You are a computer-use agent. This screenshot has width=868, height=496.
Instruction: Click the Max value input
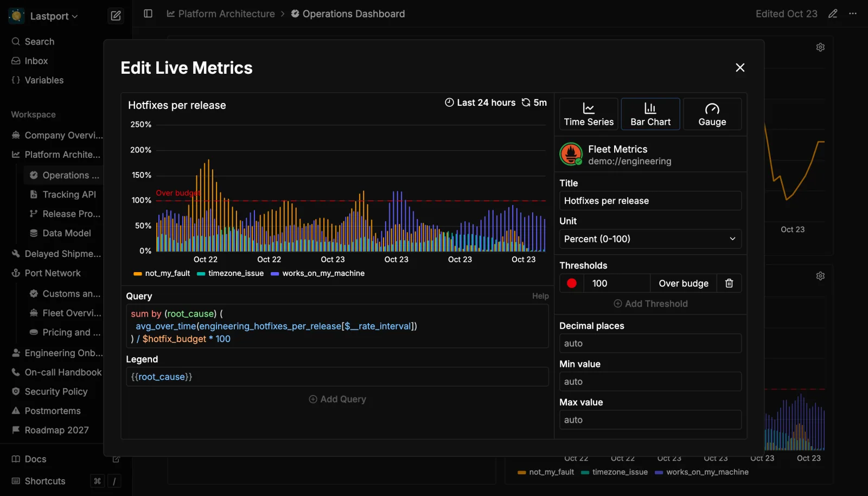pos(650,420)
